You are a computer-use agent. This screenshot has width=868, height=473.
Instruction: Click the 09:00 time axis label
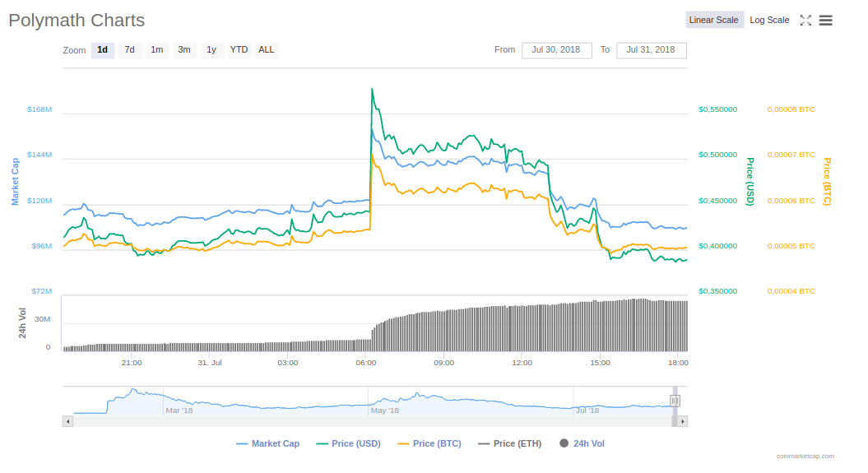[x=444, y=363]
